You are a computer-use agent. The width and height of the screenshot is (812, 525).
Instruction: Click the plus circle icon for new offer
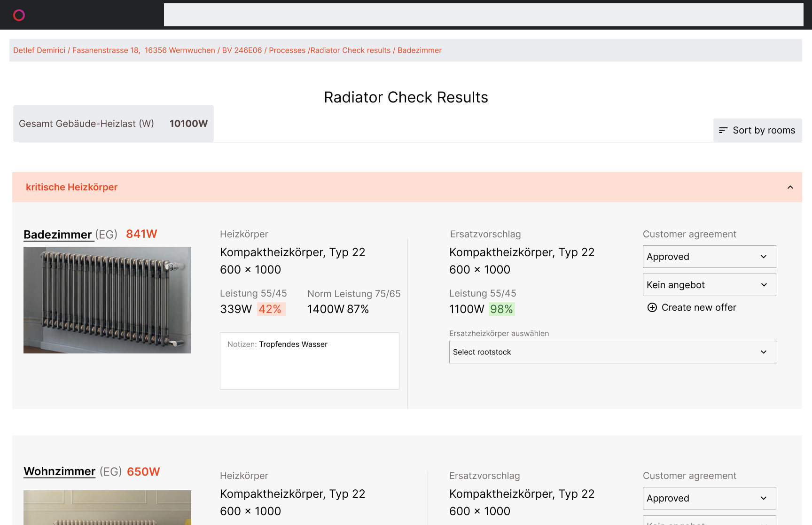point(652,307)
